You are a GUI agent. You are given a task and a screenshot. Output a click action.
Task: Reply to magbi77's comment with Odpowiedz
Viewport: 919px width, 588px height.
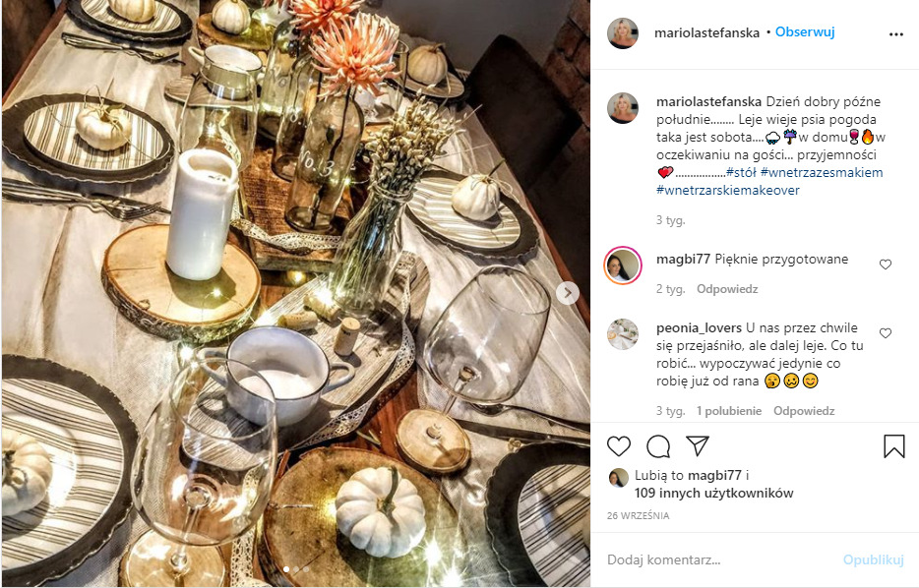point(727,289)
